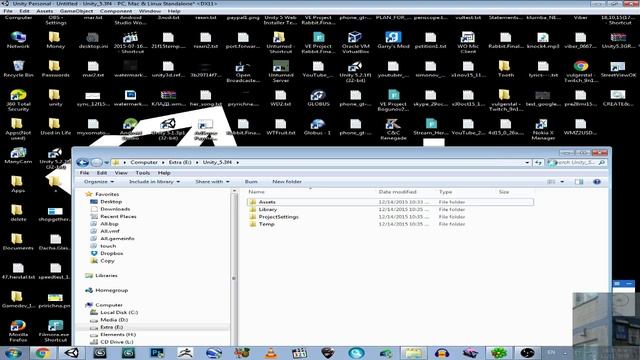Open Unity GameObject menu

(x=76, y=11)
